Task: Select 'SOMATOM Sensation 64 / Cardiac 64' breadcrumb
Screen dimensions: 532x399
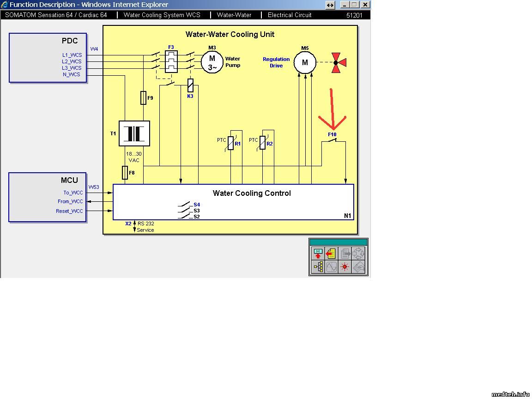Action: pos(56,15)
